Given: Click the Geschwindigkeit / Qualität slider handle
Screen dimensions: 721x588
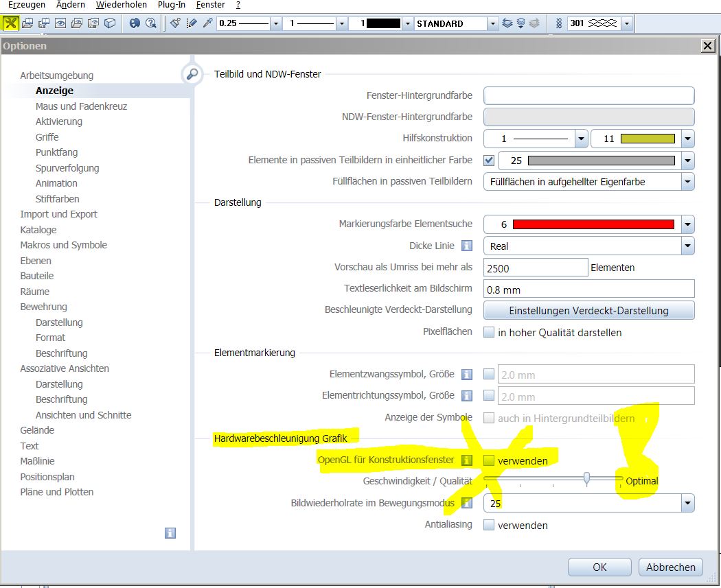Looking at the screenshot, I should point(586,478).
